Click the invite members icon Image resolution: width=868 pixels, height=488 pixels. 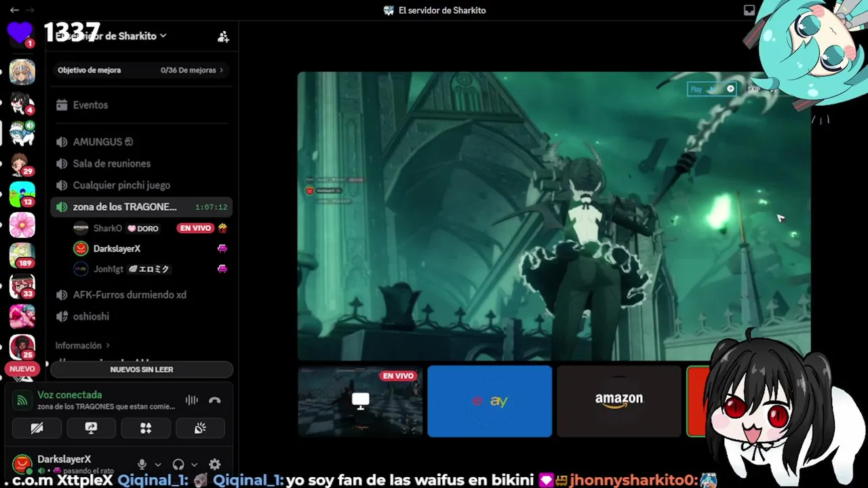223,37
